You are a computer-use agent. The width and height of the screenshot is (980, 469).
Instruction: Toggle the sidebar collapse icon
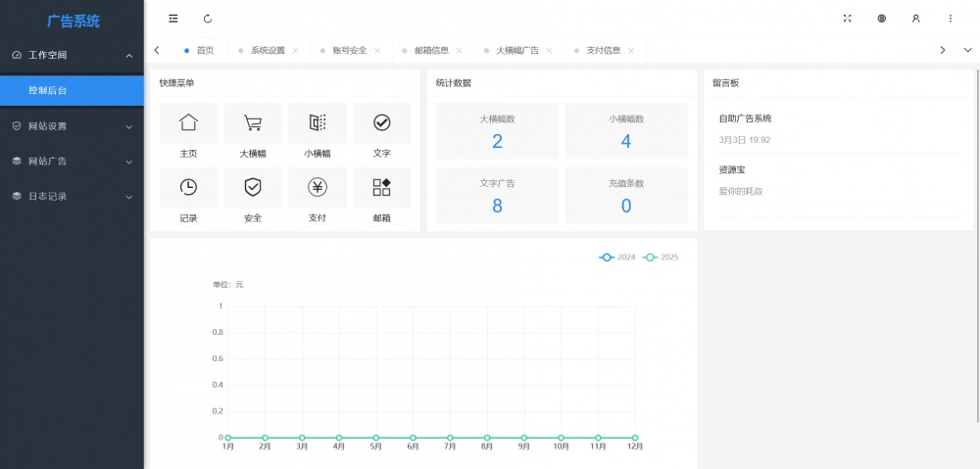click(173, 19)
